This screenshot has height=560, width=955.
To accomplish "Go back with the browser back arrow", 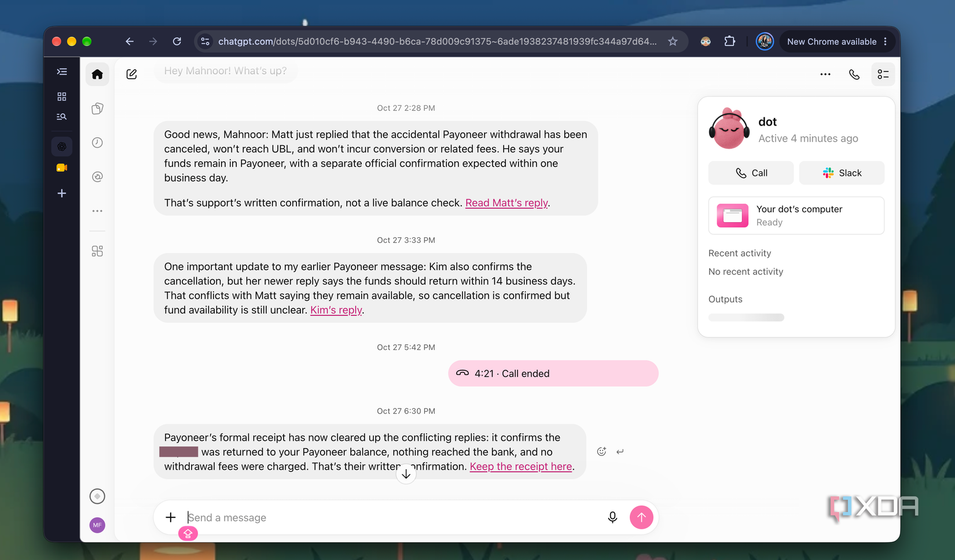I will point(130,42).
